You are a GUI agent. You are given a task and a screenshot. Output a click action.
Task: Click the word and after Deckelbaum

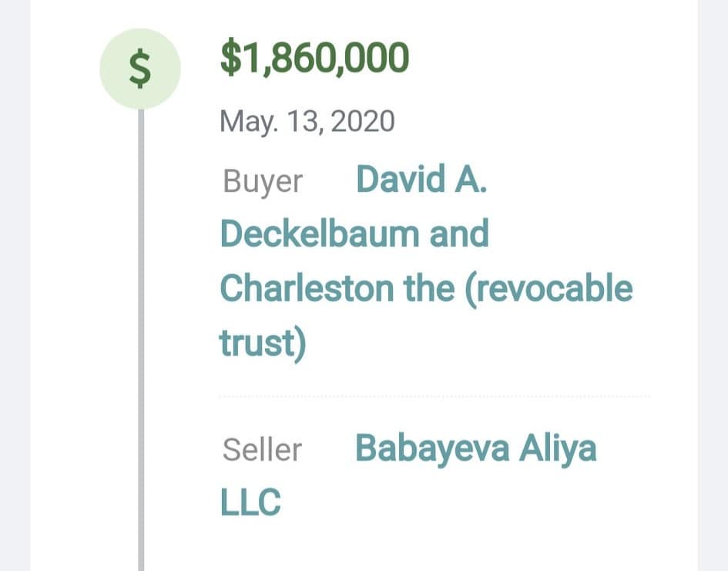(459, 233)
